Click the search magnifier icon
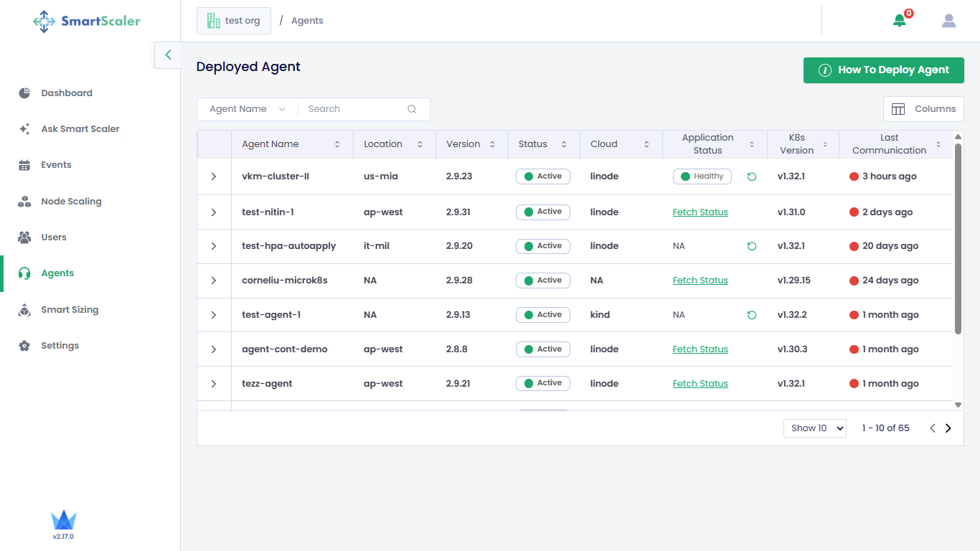Viewport: 980px width, 551px height. (x=412, y=109)
